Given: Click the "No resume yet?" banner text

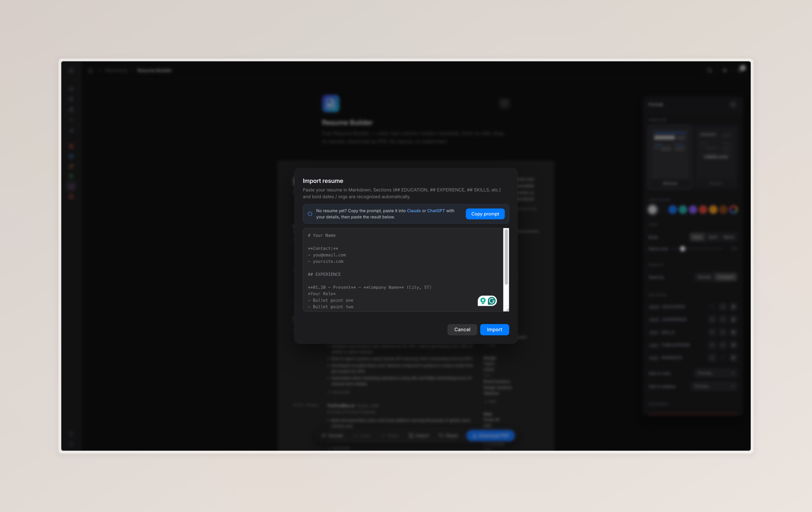Looking at the screenshot, I should (385, 214).
